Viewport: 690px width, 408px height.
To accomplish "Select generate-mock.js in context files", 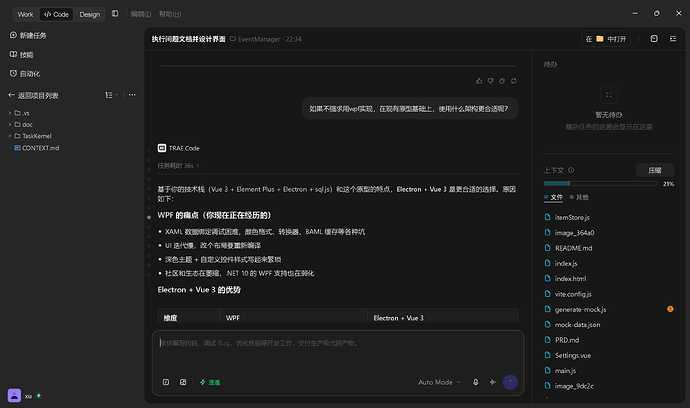I will pyautogui.click(x=580, y=309).
